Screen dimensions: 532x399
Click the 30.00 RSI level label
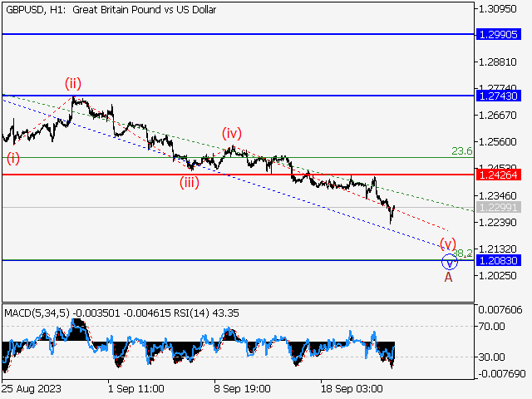pos(491,357)
